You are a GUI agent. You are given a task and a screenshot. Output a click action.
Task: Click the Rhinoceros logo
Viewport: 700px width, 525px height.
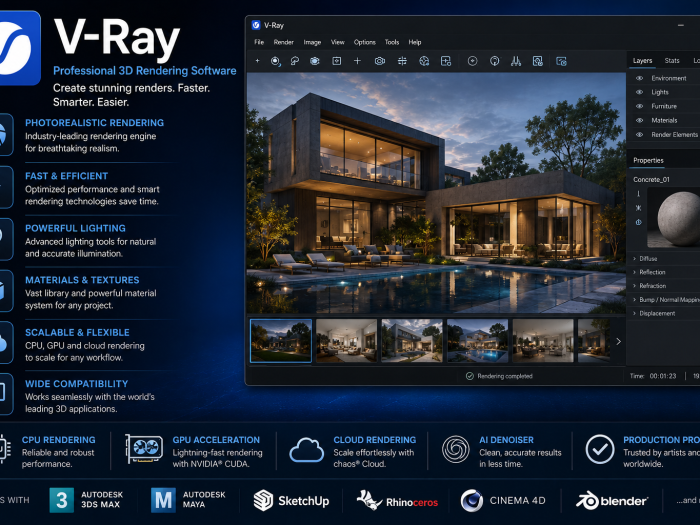coord(397,500)
